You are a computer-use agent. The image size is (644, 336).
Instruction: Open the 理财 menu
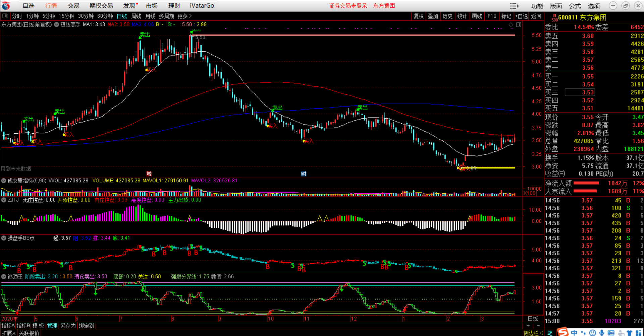tap(174, 6)
